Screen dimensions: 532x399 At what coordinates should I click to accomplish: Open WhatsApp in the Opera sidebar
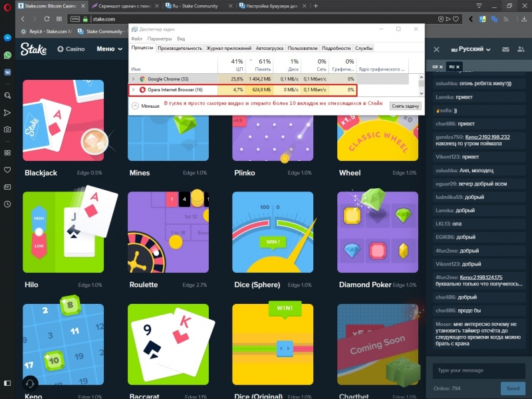tap(7, 55)
